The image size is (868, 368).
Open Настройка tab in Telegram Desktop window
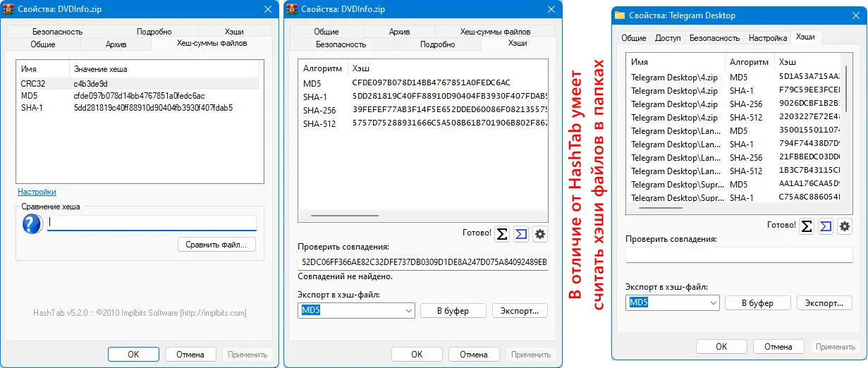(x=768, y=38)
